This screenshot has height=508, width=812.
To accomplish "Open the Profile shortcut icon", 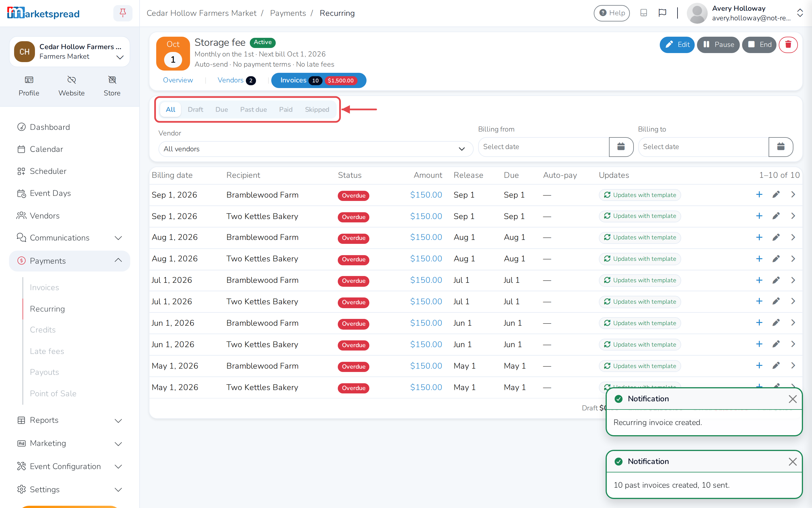I will point(29,86).
